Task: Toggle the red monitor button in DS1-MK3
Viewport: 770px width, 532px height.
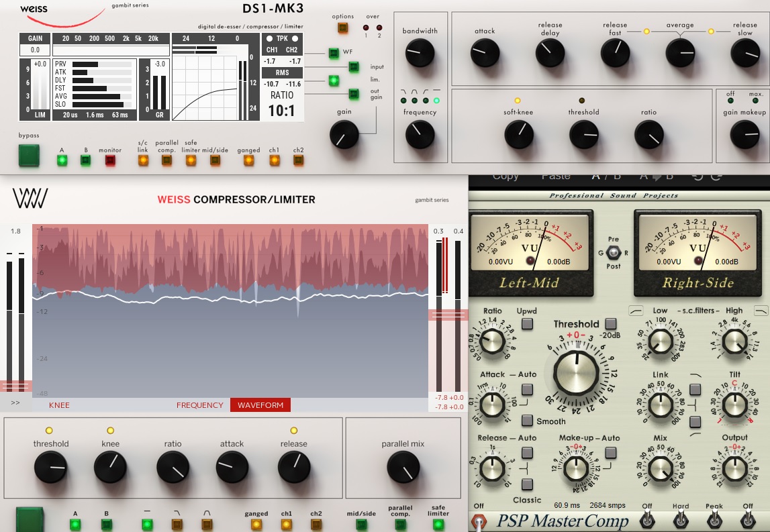Action: (x=110, y=160)
